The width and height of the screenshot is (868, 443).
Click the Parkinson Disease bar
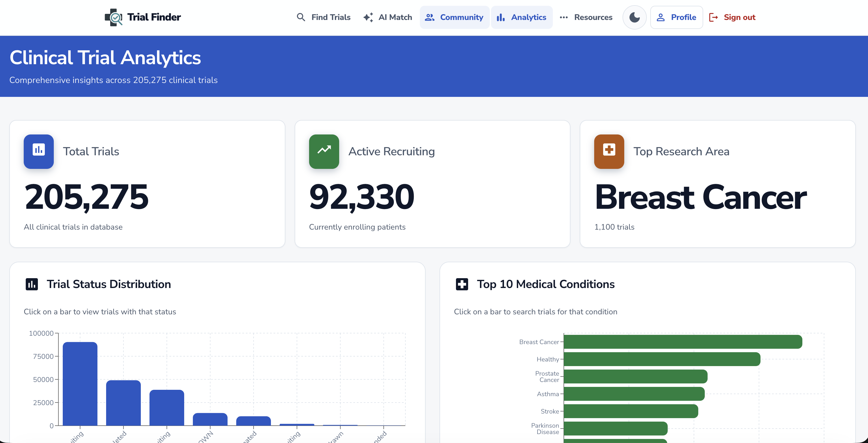click(x=616, y=429)
